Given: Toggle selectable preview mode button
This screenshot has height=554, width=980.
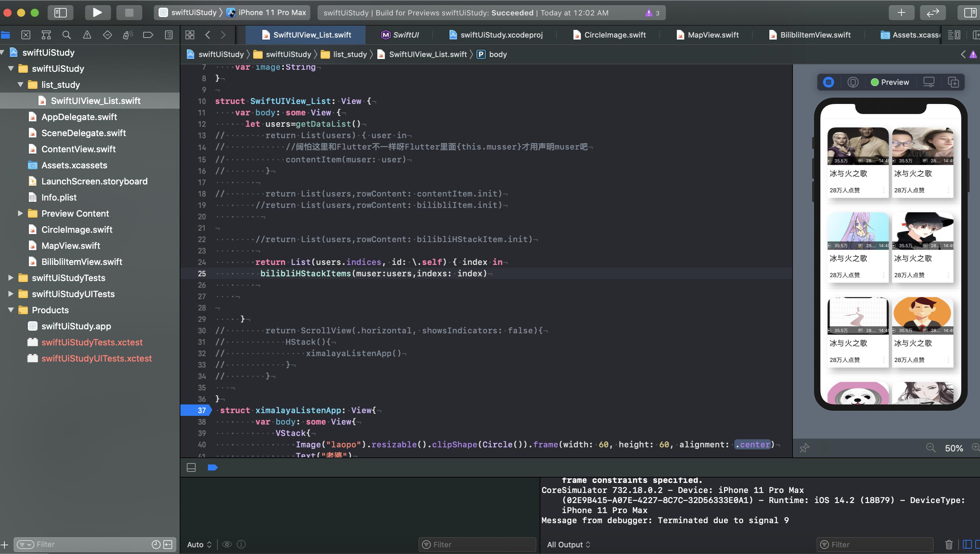Looking at the screenshot, I should pyautogui.click(x=853, y=82).
